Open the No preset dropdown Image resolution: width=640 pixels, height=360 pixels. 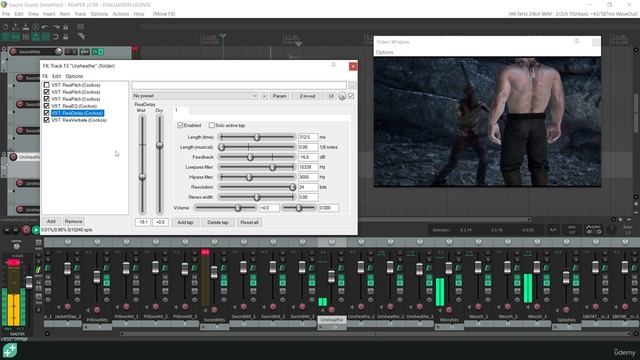tap(195, 96)
